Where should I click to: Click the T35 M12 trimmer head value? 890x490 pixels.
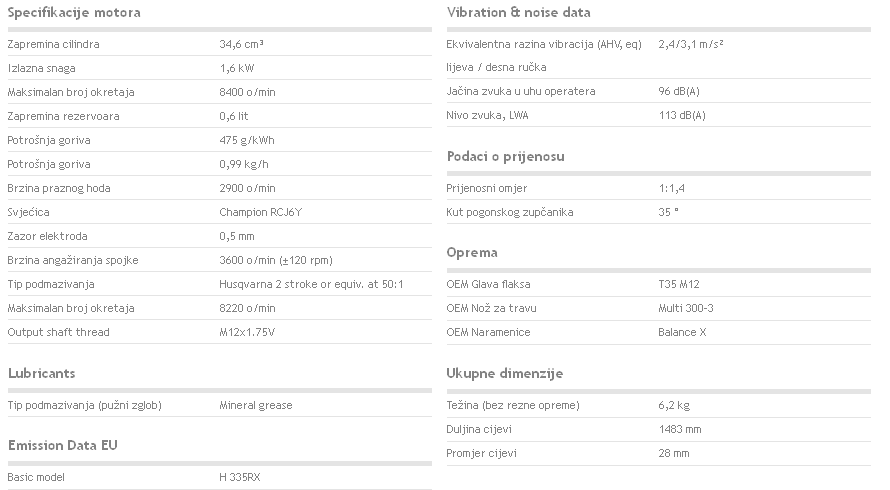679,284
